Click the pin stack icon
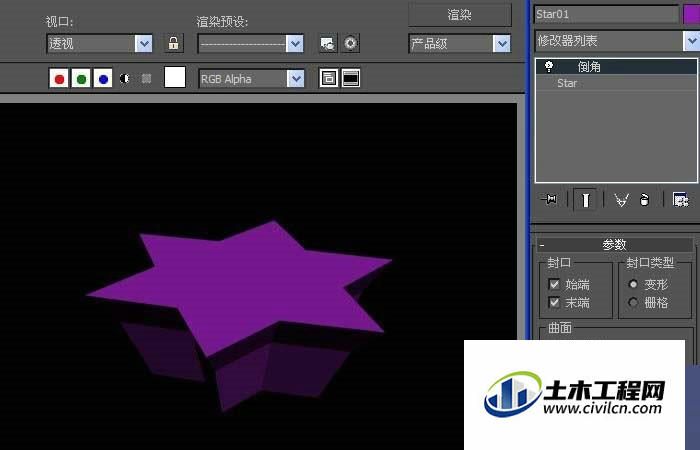Screen dimensions: 700x450 550,200
